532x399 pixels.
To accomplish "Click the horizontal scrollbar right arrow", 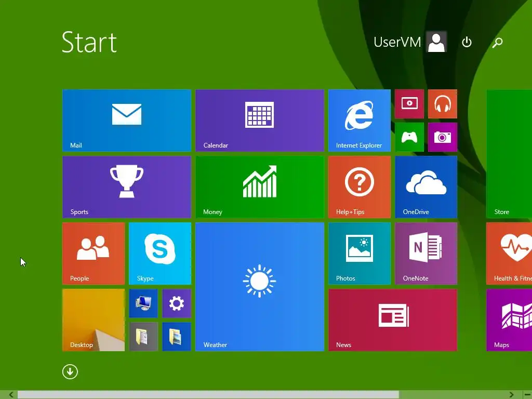I will [511, 395].
